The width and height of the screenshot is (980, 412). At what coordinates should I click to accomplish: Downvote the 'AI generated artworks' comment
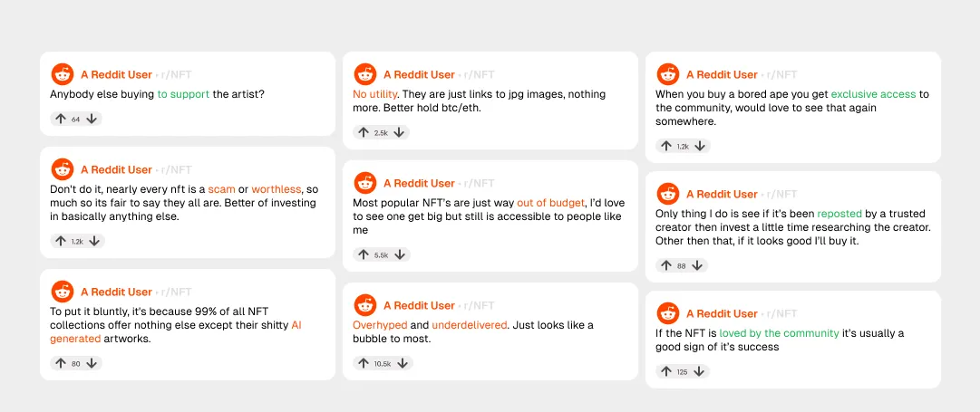pyautogui.click(x=92, y=363)
